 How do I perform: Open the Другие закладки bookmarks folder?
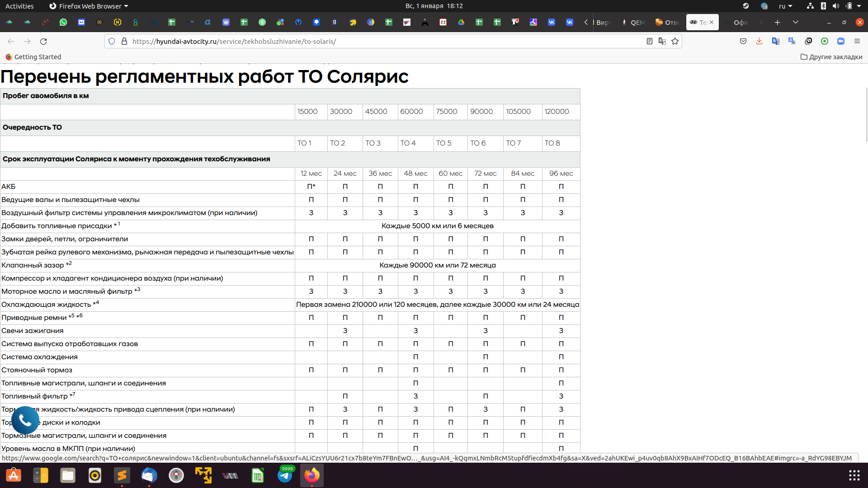point(831,57)
